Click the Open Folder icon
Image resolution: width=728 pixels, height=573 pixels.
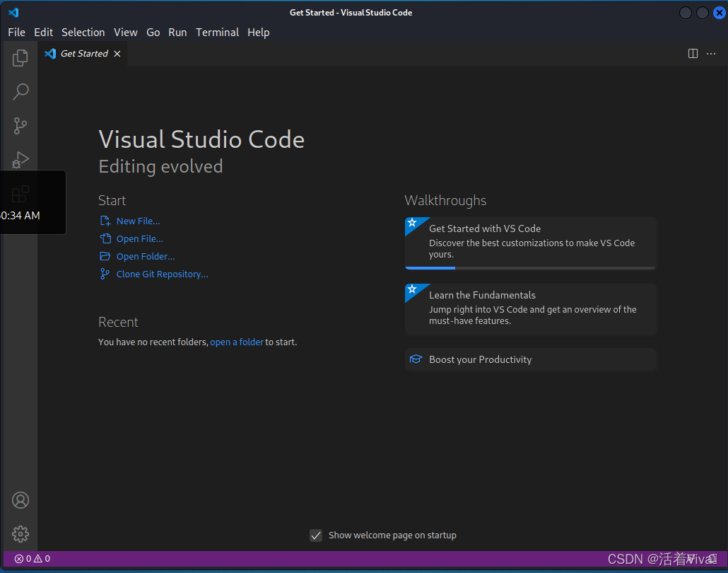105,256
